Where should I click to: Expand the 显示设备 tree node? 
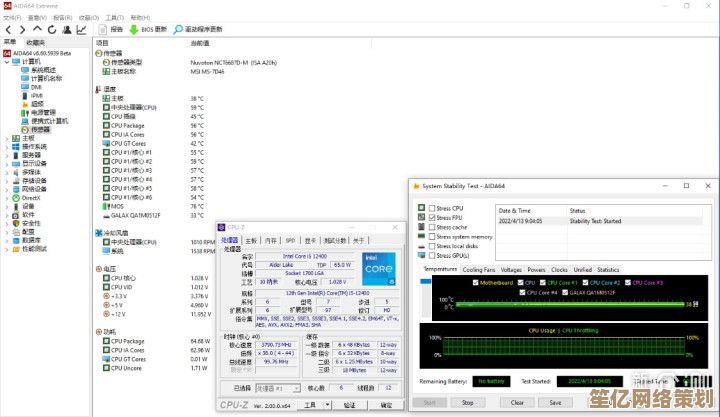7,163
